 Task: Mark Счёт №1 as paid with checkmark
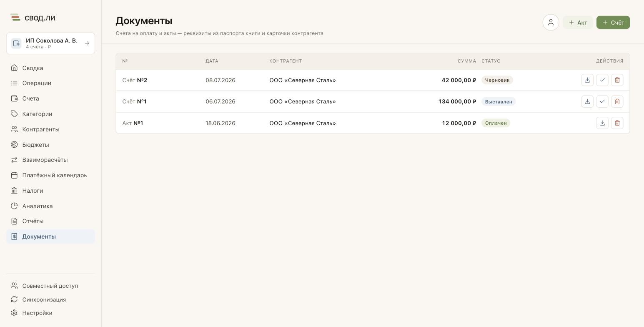[602, 101]
